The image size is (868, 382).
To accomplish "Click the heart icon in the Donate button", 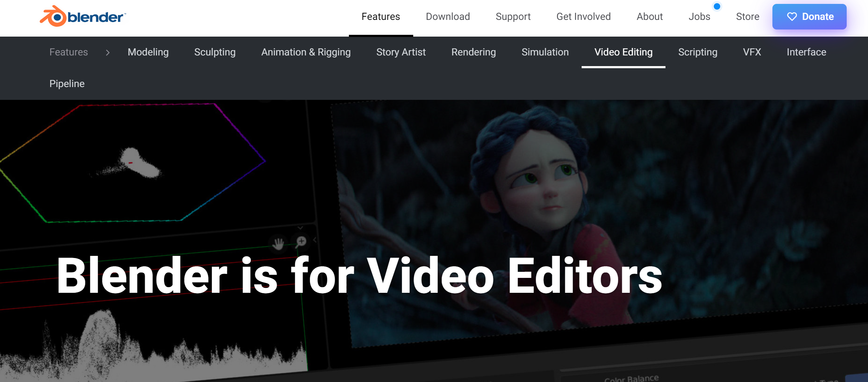I will pos(792,17).
